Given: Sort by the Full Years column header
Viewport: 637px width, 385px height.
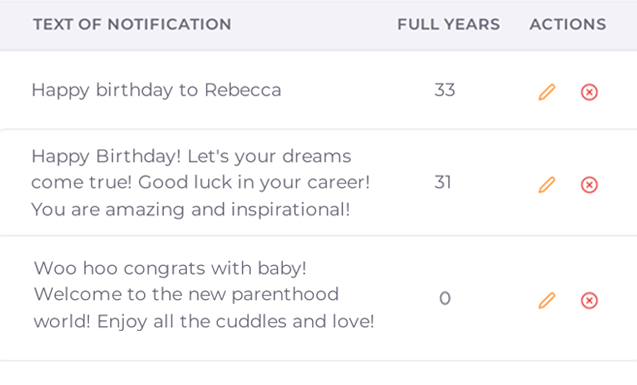Looking at the screenshot, I should (x=448, y=24).
